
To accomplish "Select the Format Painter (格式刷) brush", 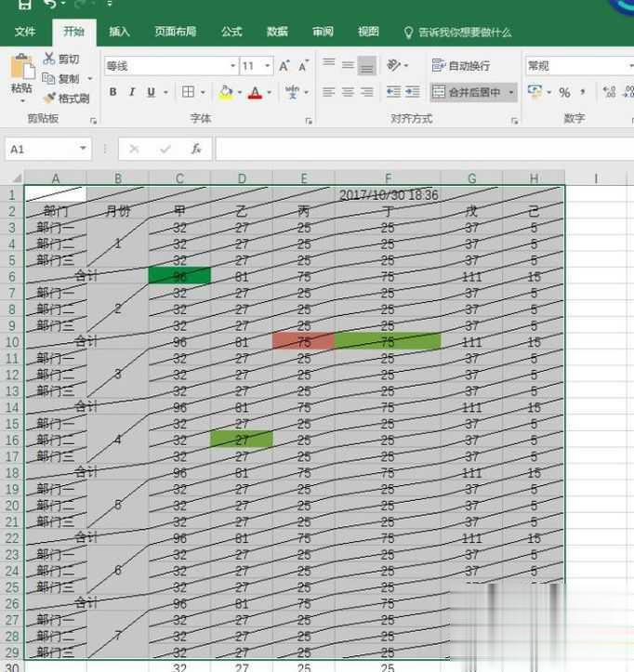I will point(49,99).
